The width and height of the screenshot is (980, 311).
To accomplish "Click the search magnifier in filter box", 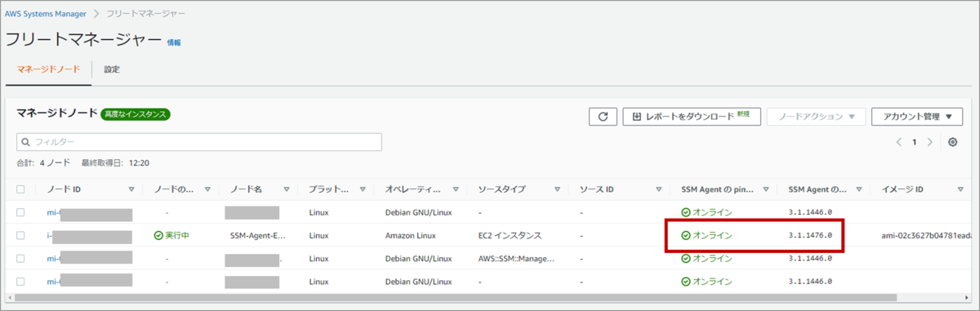I will [26, 142].
